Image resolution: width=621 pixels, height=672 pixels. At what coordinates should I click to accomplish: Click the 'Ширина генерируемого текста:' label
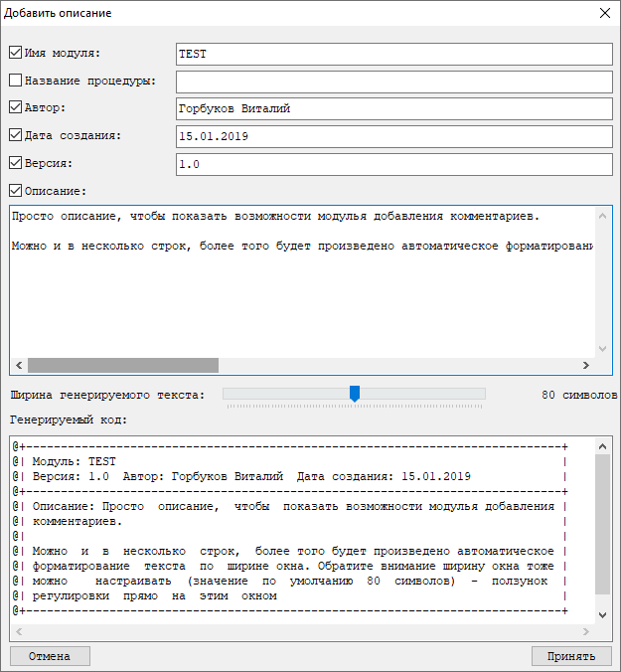coord(107,395)
